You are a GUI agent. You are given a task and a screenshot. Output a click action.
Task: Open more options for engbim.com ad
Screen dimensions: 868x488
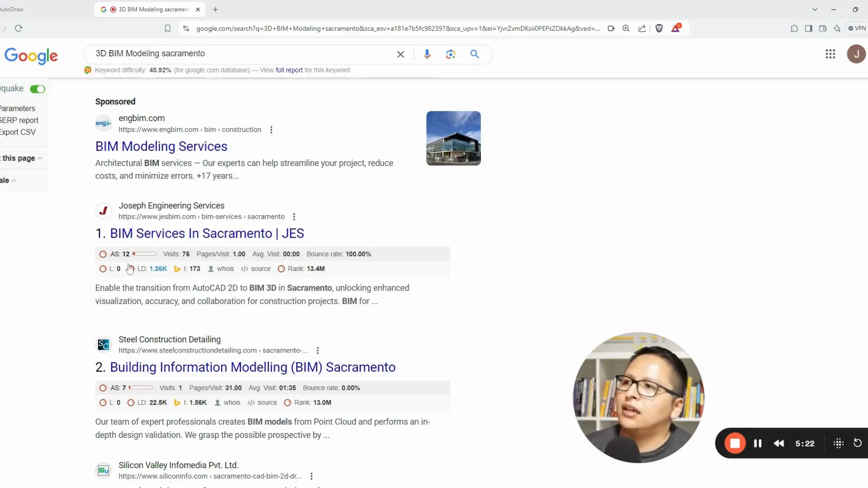click(x=271, y=130)
